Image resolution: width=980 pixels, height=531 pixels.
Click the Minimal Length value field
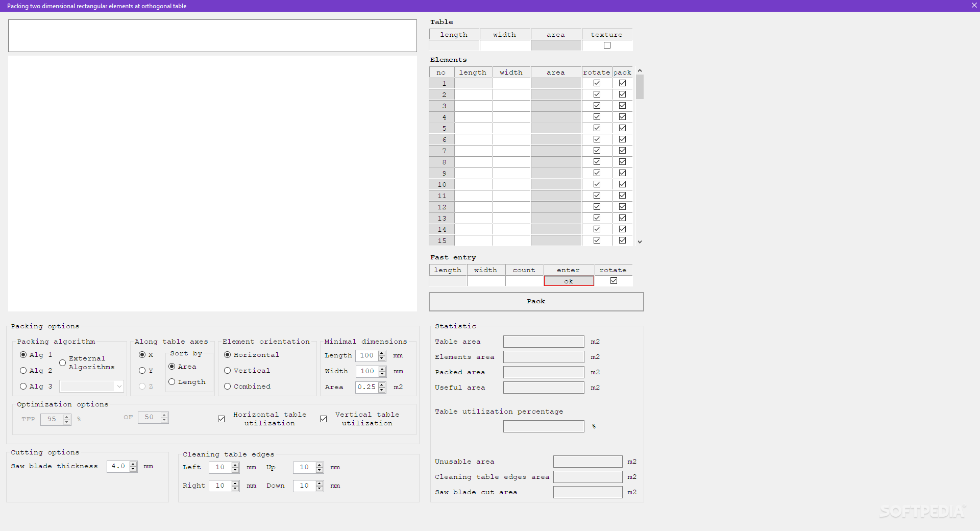367,355
